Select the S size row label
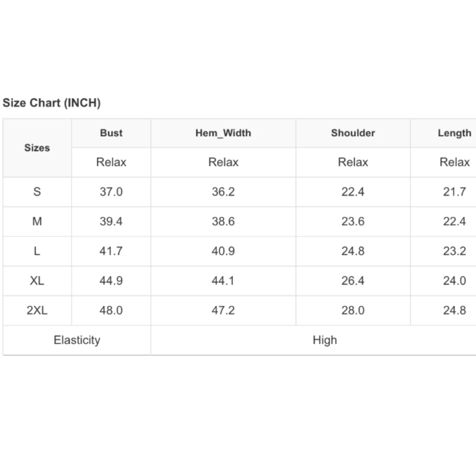Screen dimensions: 476x476 (x=37, y=192)
